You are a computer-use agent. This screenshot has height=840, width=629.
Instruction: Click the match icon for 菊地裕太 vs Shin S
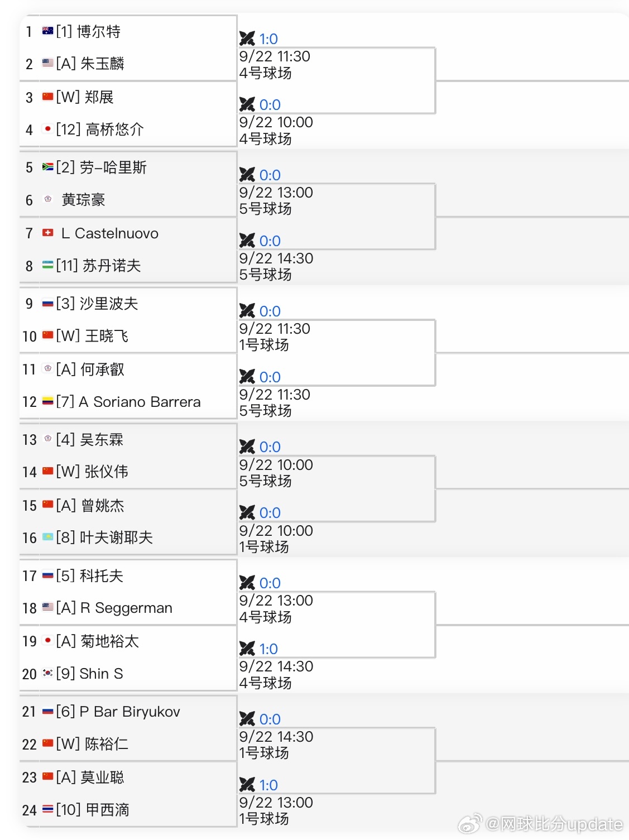[247, 649]
